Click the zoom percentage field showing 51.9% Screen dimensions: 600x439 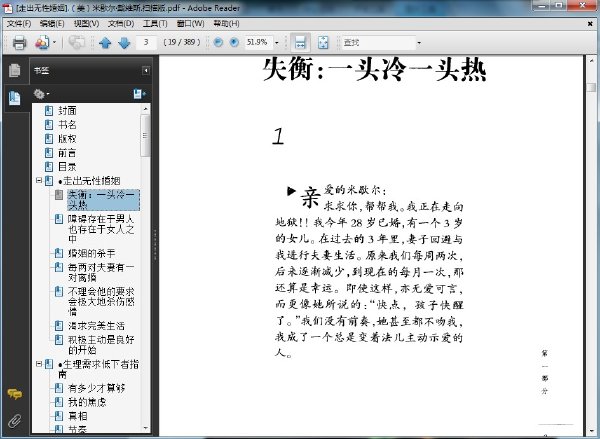pos(258,42)
